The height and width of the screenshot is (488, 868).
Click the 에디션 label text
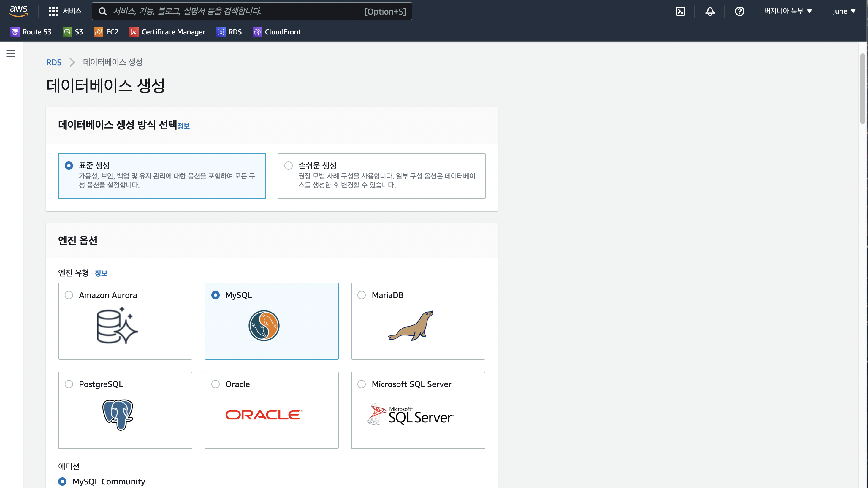(69, 466)
